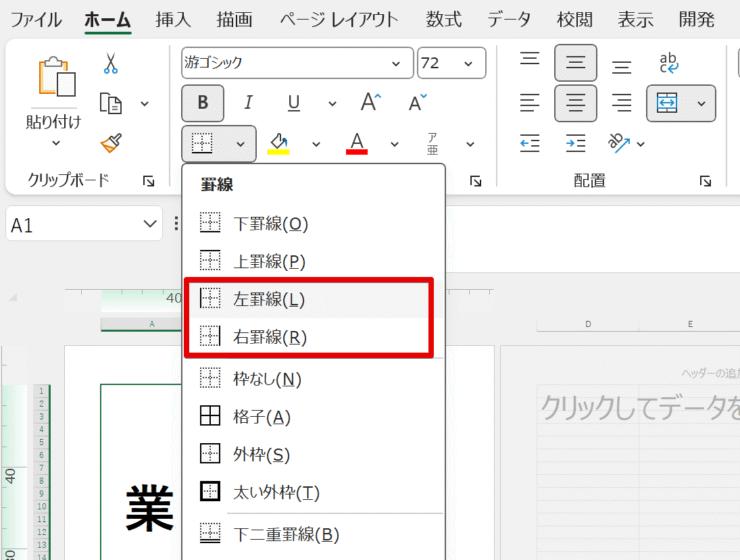
Task: Open the Name Box A1 dropdown
Action: click(x=150, y=224)
